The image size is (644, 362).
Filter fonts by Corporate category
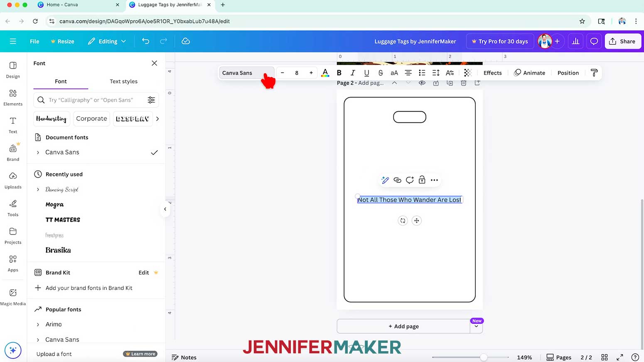tap(91, 119)
